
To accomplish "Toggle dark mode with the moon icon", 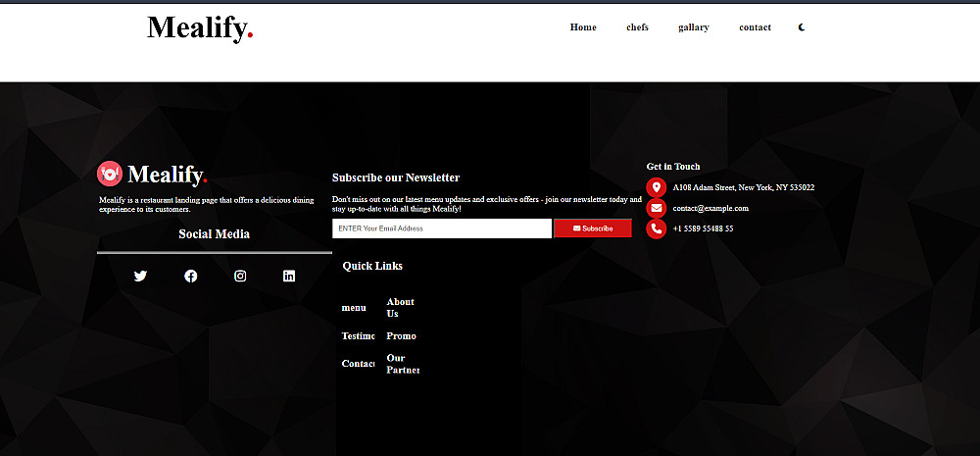I will point(802,27).
